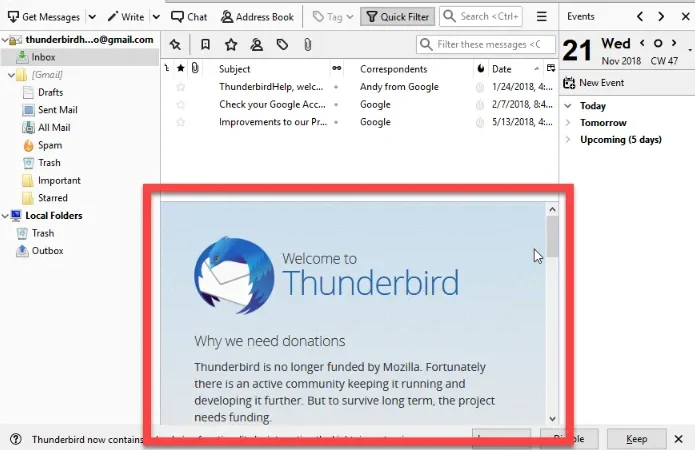Image resolution: width=695 pixels, height=450 pixels.
Task: Toggle the Unread quick filter icon
Action: pyautogui.click(x=205, y=44)
